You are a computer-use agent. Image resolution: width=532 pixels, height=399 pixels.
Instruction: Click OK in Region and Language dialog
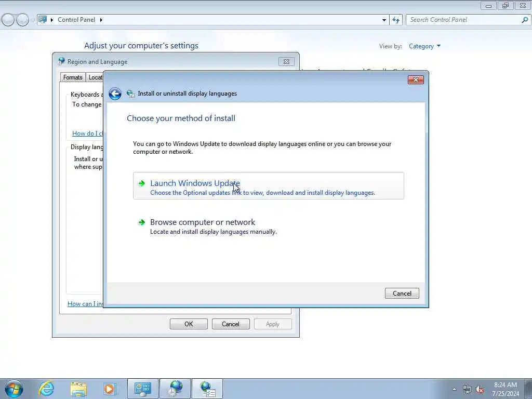point(189,324)
